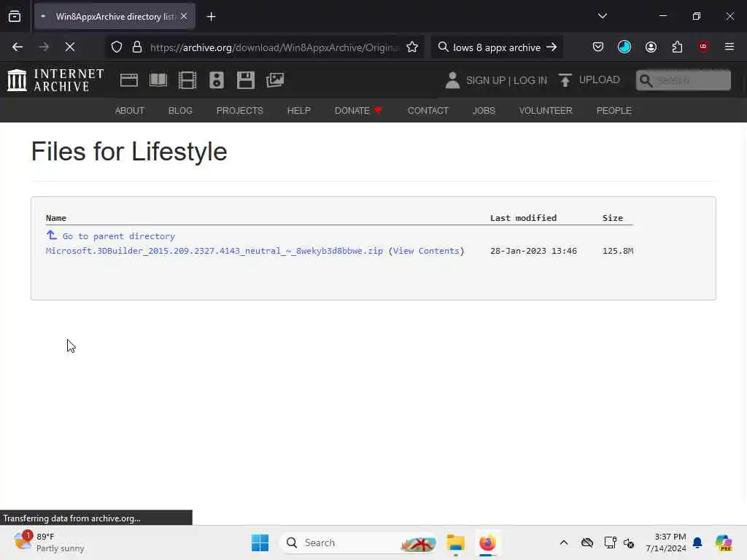The width and height of the screenshot is (747, 560).
Task: Browse the Software floppy disk icon
Action: 246,80
